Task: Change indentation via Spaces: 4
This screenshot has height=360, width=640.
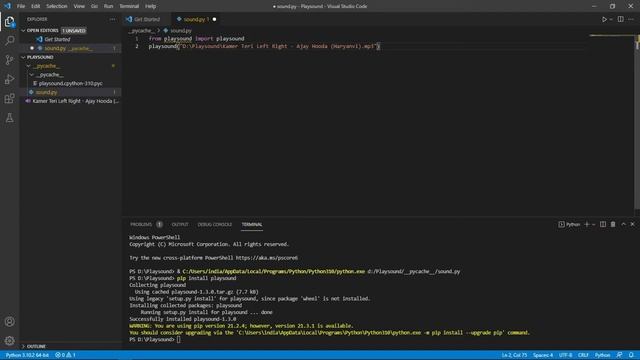Action: tap(543, 355)
